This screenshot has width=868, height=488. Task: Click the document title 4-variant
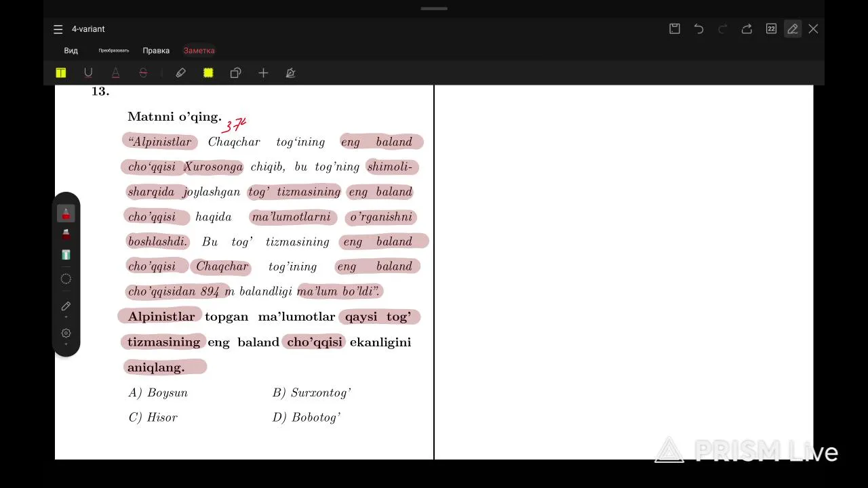tap(88, 29)
